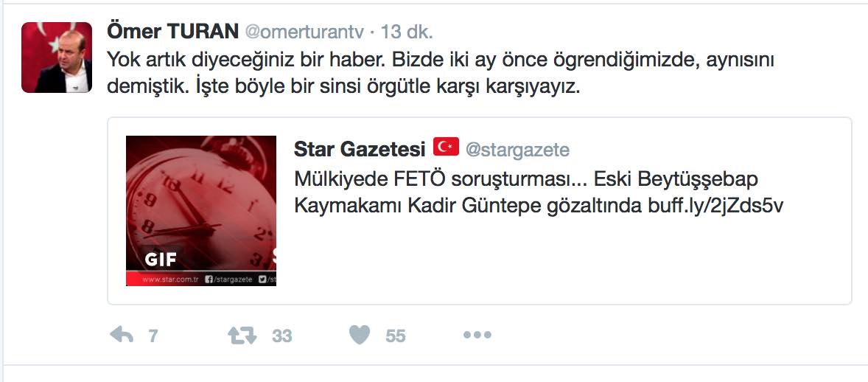Click the GIF badge on the clock image
The width and height of the screenshot is (868, 382).
pos(161,259)
